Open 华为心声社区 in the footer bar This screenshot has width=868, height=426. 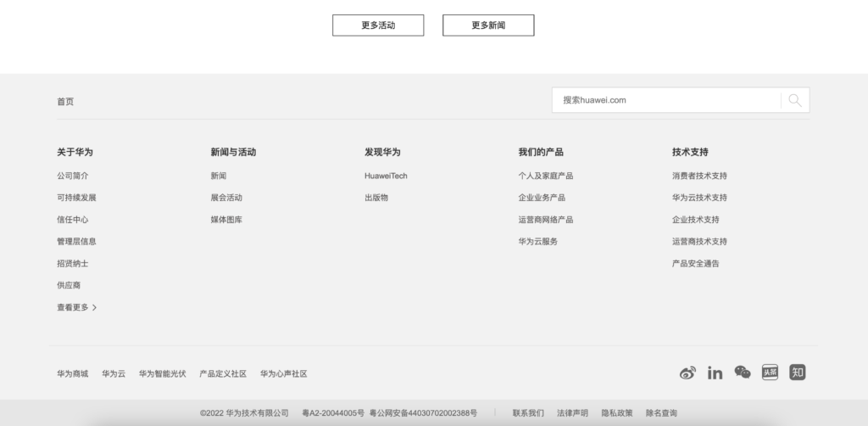[x=283, y=373]
